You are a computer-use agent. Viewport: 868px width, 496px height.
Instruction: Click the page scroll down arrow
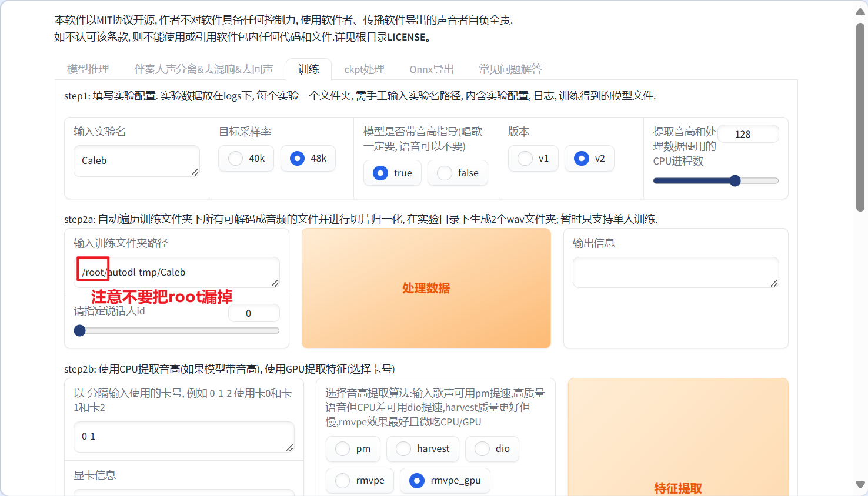tap(860, 485)
